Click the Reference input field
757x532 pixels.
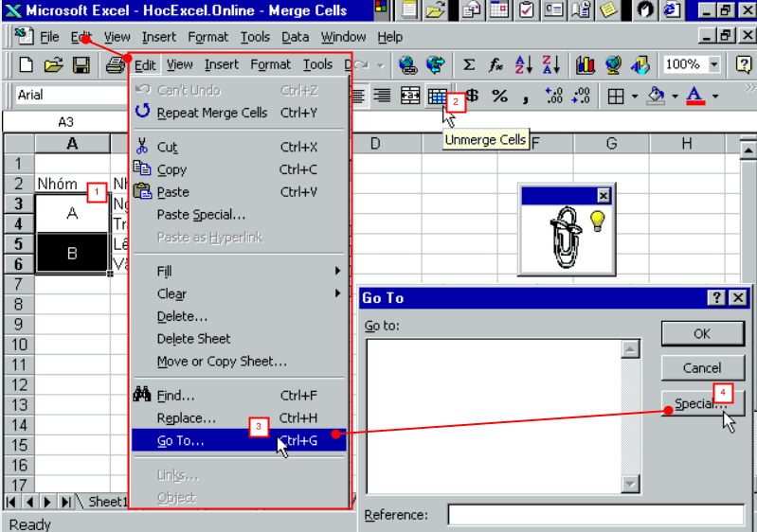pyautogui.click(x=596, y=515)
